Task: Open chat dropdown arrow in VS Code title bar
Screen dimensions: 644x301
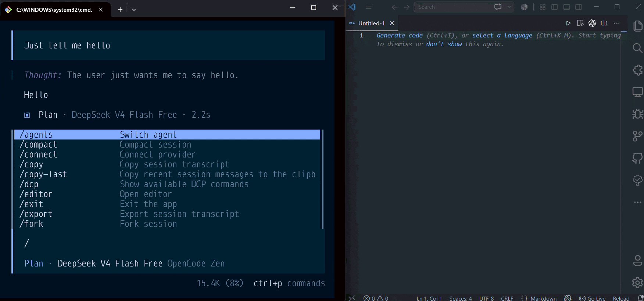Action: pos(509,7)
